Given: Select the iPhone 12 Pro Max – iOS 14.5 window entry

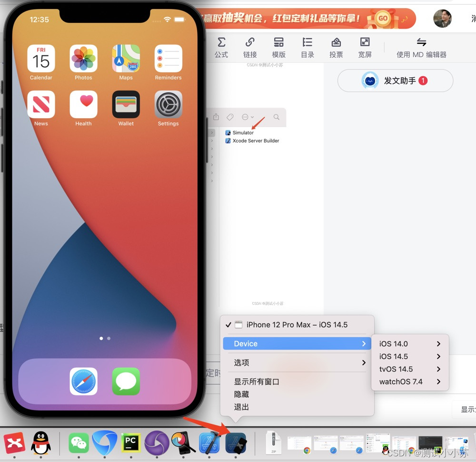Looking at the screenshot, I should coord(297,325).
